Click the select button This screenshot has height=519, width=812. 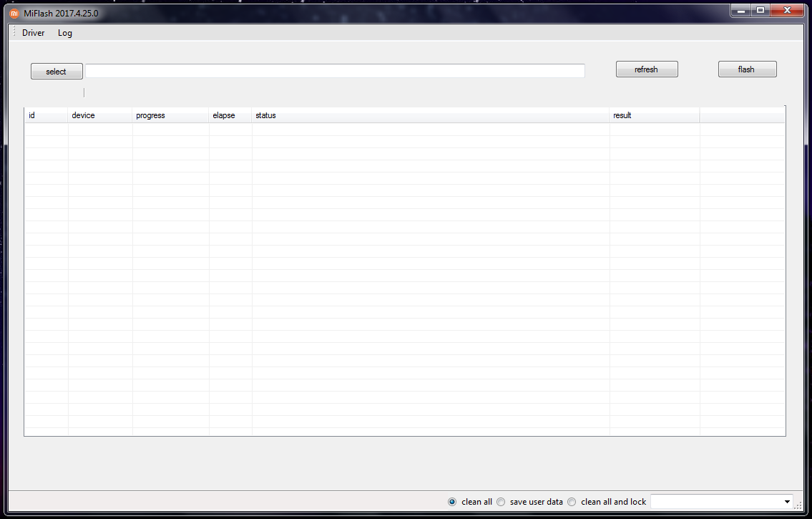point(57,72)
